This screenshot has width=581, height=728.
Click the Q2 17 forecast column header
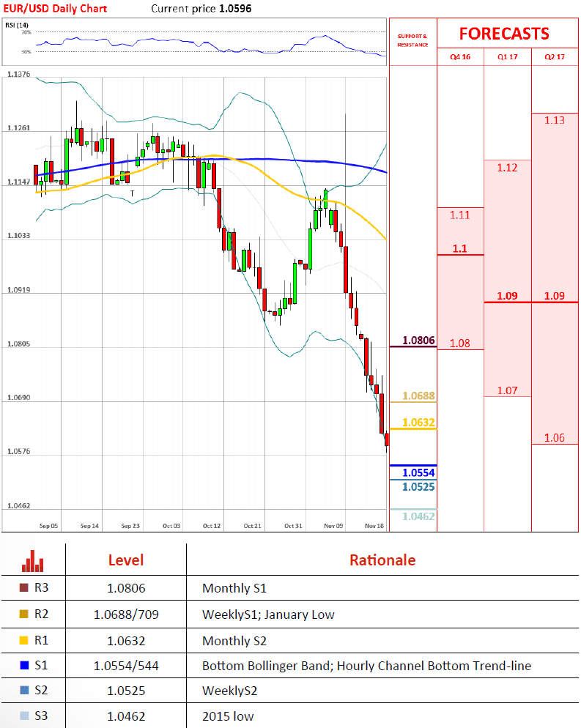click(x=555, y=56)
